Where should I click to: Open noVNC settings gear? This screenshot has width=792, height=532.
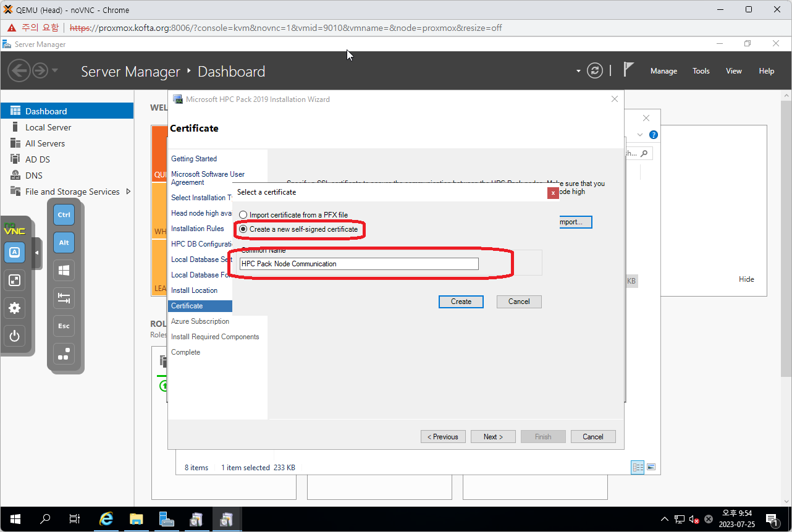coord(15,308)
